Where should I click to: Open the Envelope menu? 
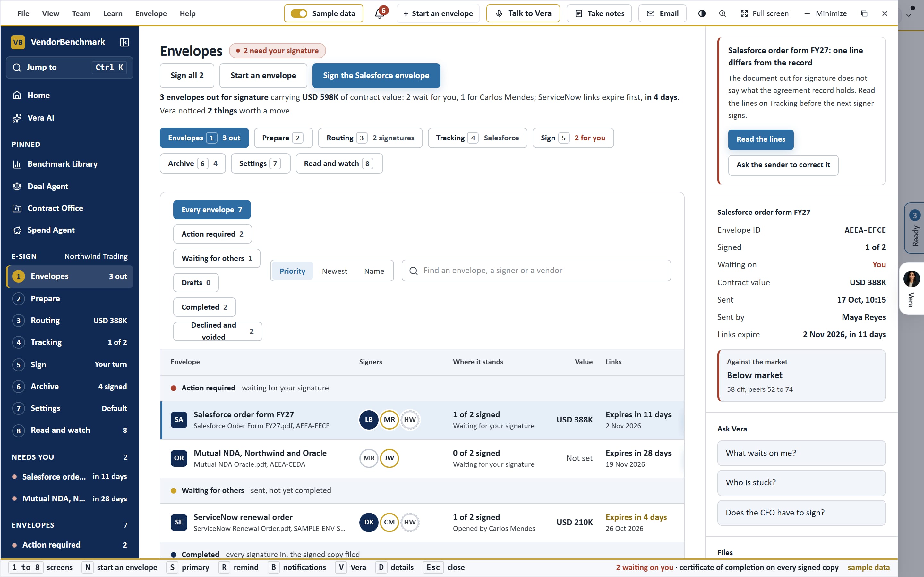pyautogui.click(x=151, y=13)
